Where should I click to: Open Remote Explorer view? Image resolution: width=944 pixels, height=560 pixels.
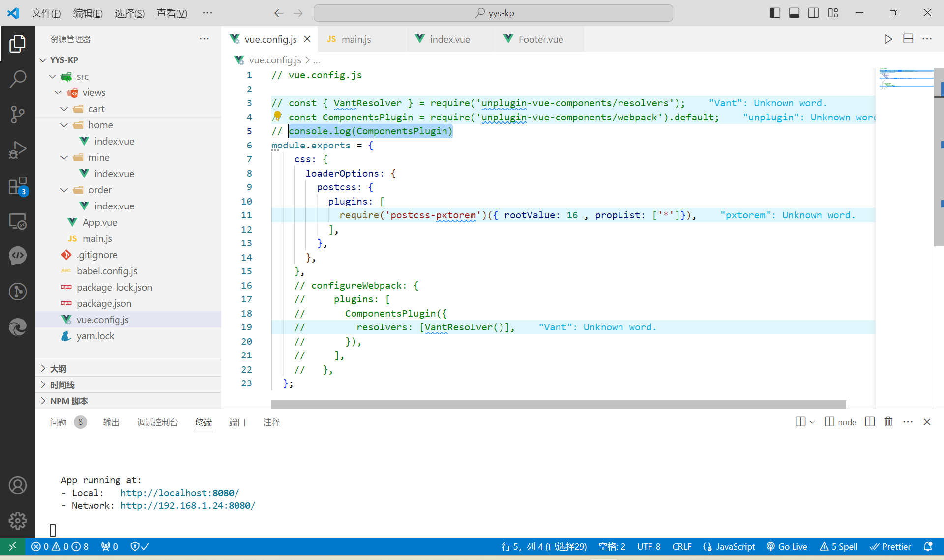click(18, 222)
